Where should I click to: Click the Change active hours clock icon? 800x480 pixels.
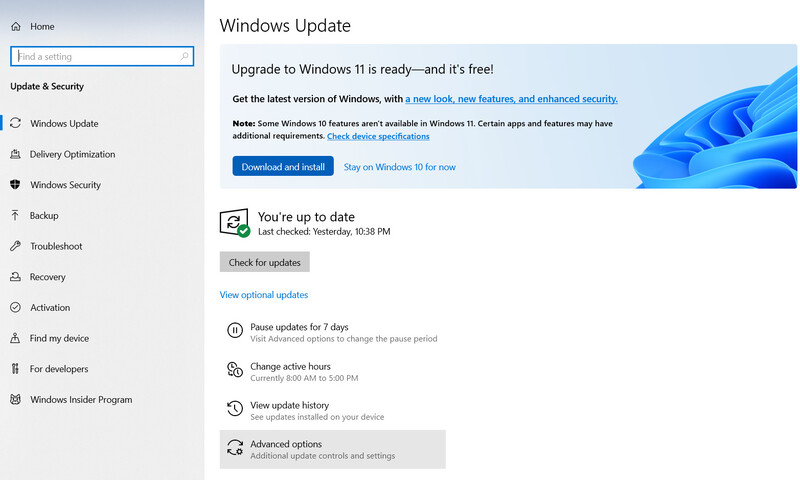click(x=235, y=369)
